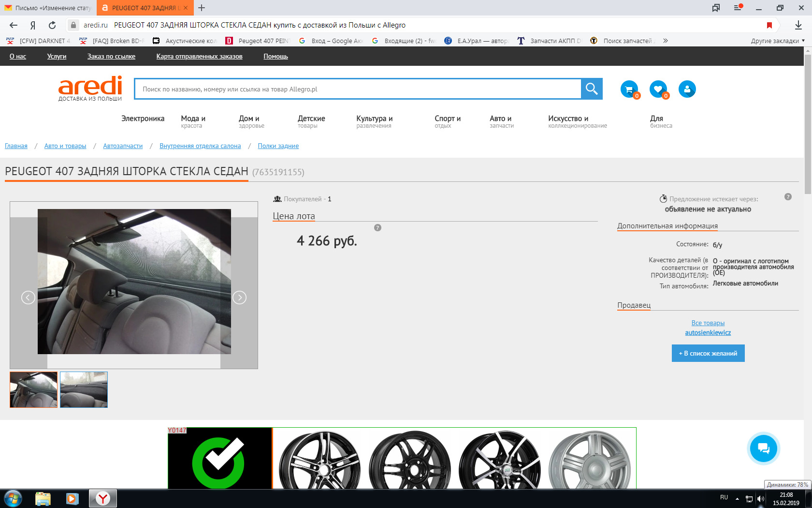
Task: Show more bookmarks chevron
Action: [x=666, y=41]
